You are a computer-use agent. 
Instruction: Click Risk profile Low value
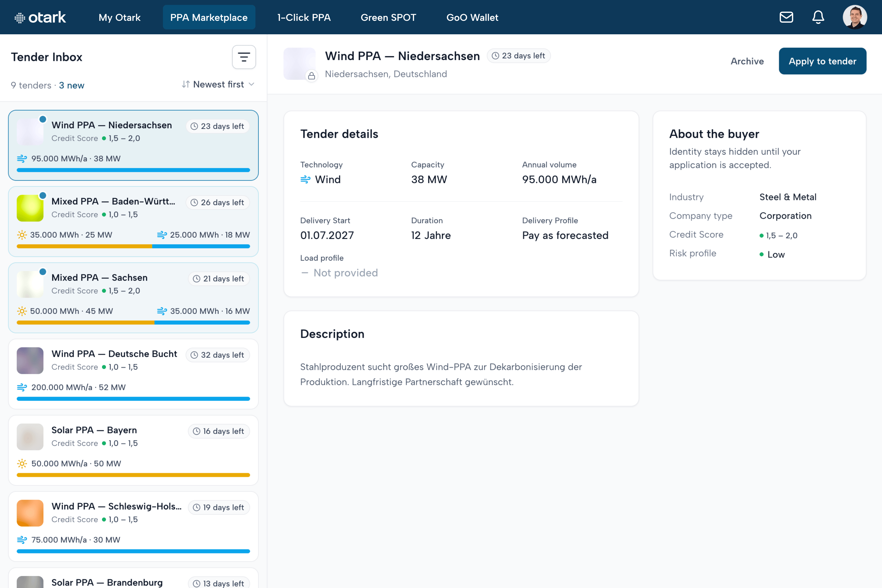[772, 254]
